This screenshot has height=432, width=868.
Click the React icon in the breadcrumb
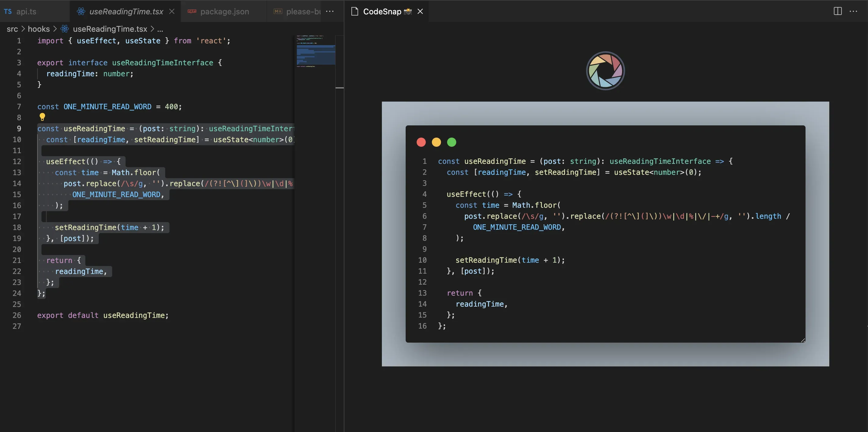65,29
